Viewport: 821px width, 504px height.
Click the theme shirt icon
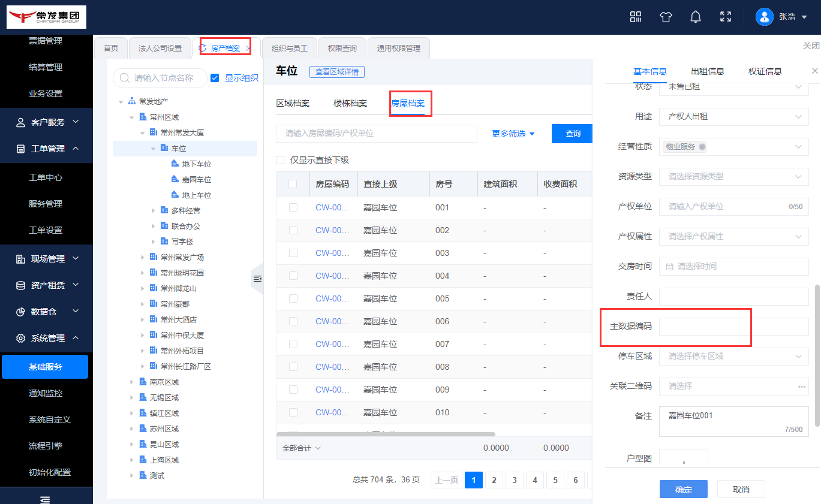[666, 17]
